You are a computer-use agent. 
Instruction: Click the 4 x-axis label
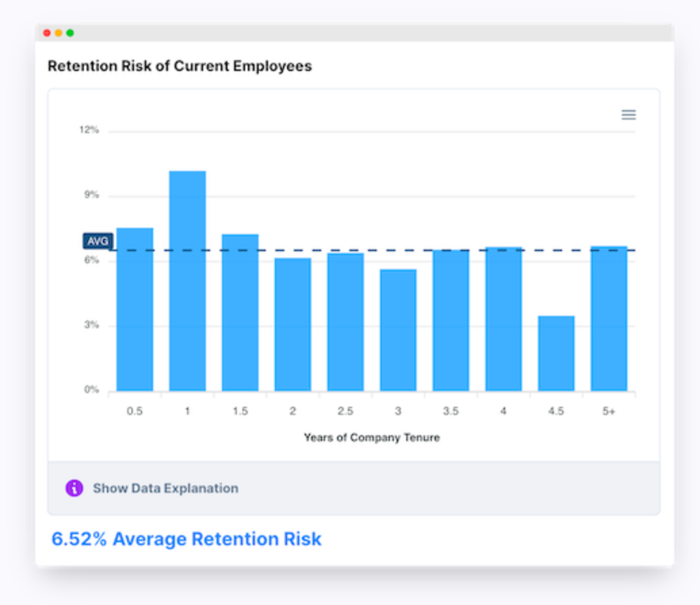[x=503, y=411]
